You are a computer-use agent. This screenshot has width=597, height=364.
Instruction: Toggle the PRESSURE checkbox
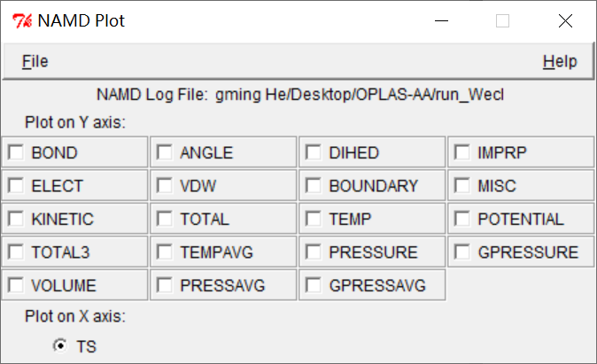click(314, 252)
